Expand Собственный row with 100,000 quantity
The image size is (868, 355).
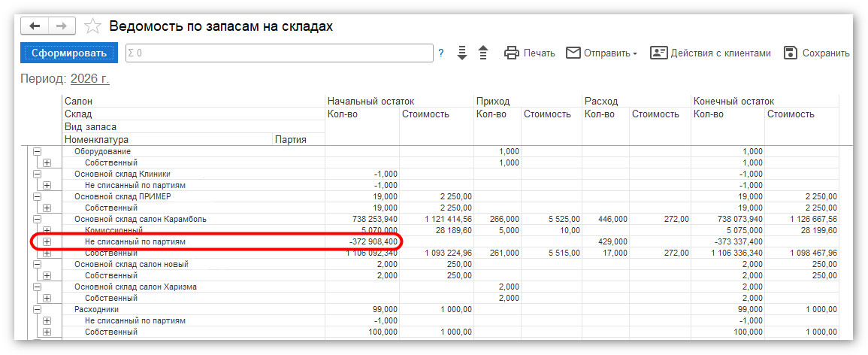click(x=47, y=332)
